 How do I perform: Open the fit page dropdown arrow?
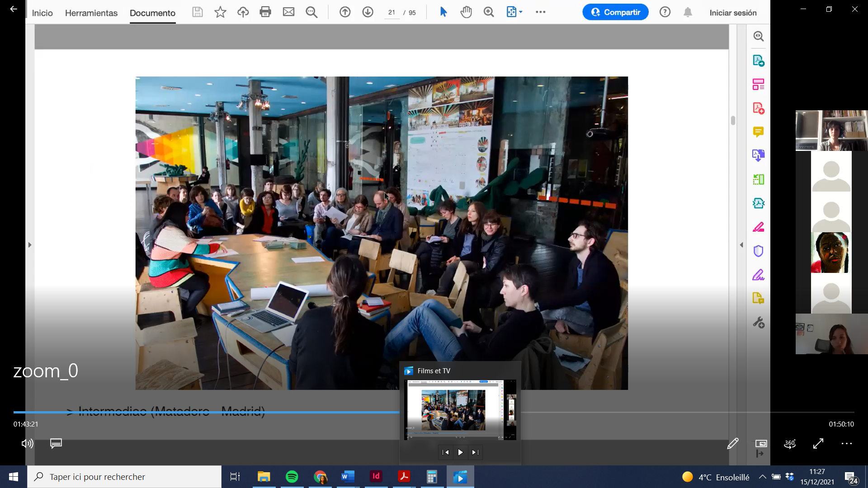tap(521, 12)
